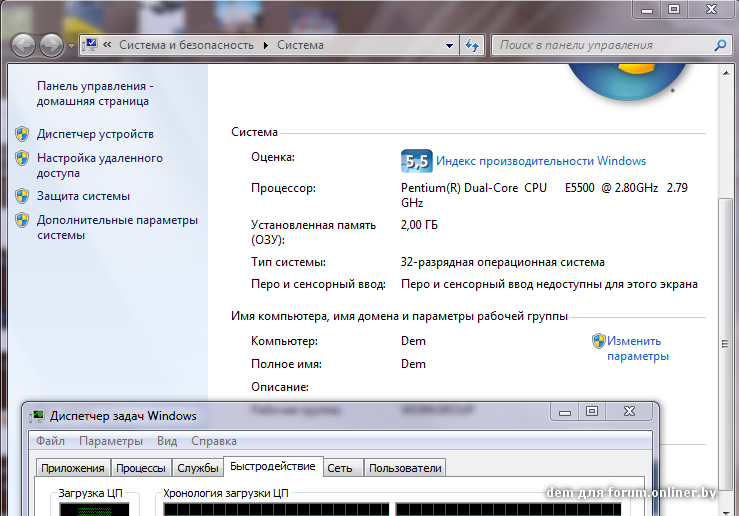Open 'Защита системы' link
This screenshot has height=516, width=739.
(x=83, y=196)
